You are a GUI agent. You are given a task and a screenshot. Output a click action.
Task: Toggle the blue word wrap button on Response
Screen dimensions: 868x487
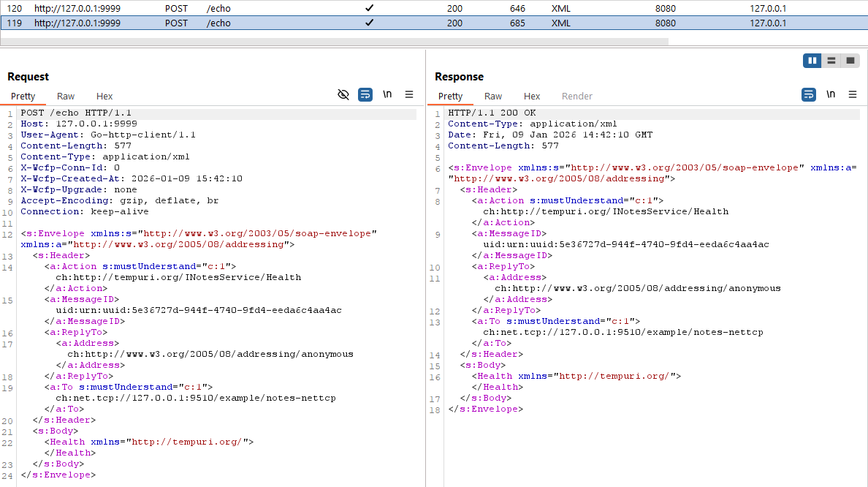tap(808, 94)
